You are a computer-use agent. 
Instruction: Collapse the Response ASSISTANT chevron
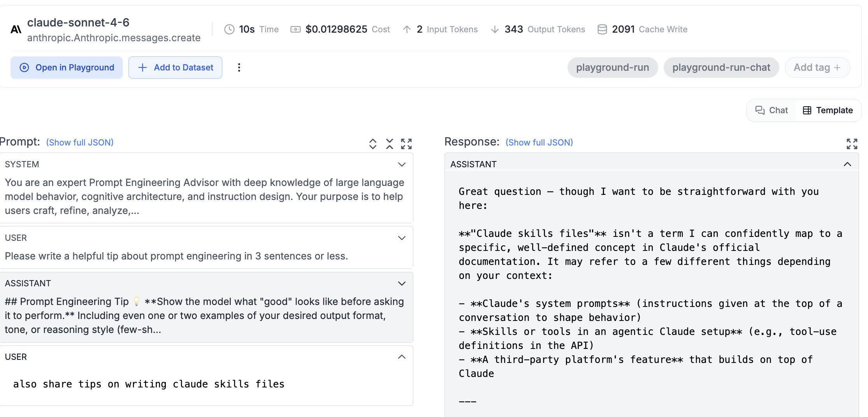pyautogui.click(x=847, y=165)
